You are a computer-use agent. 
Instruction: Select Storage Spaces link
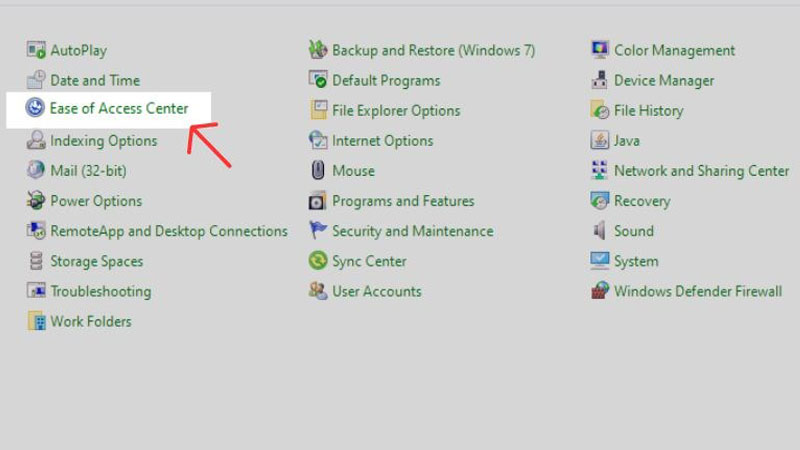96,261
